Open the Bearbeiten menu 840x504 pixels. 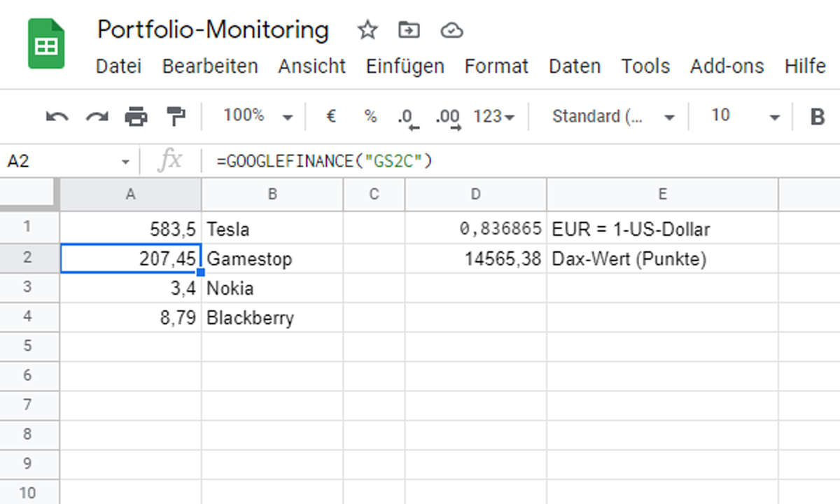210,66
